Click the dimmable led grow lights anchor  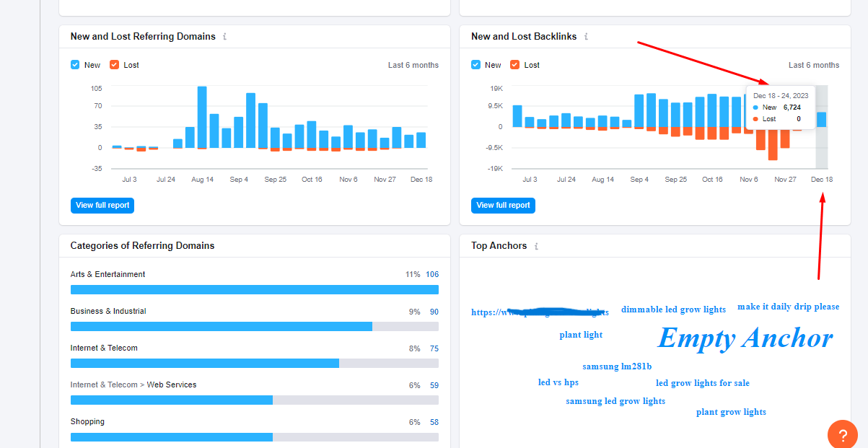[x=673, y=309]
